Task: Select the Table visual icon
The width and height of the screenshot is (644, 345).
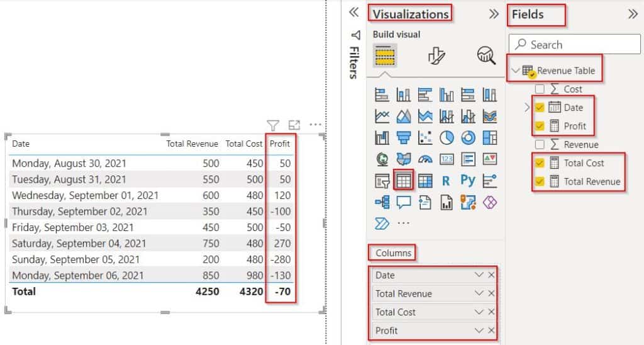Action: click(403, 181)
